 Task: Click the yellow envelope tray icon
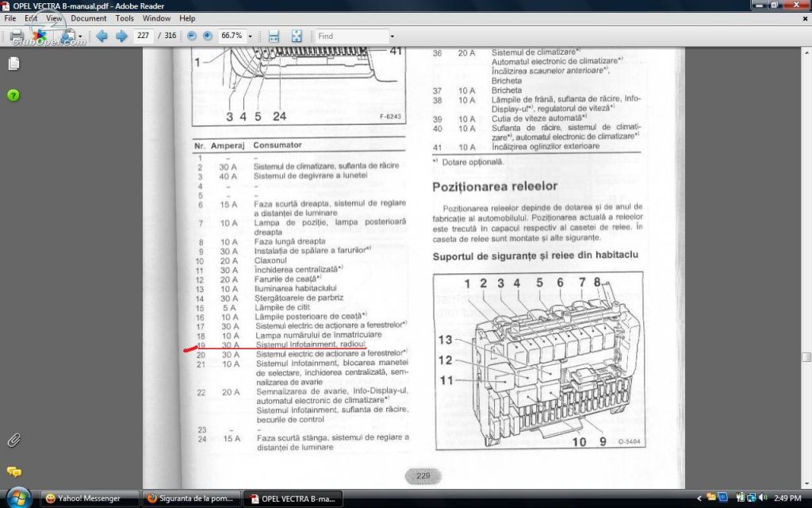pyautogui.click(x=711, y=498)
